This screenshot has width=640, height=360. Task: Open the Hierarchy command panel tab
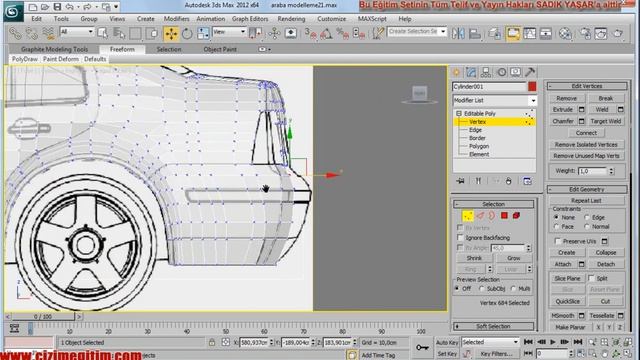tap(486, 72)
